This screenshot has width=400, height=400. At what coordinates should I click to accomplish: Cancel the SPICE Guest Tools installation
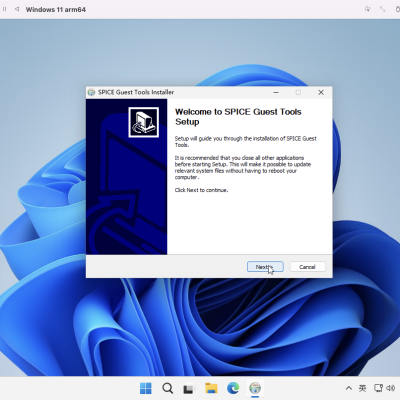[x=307, y=267]
